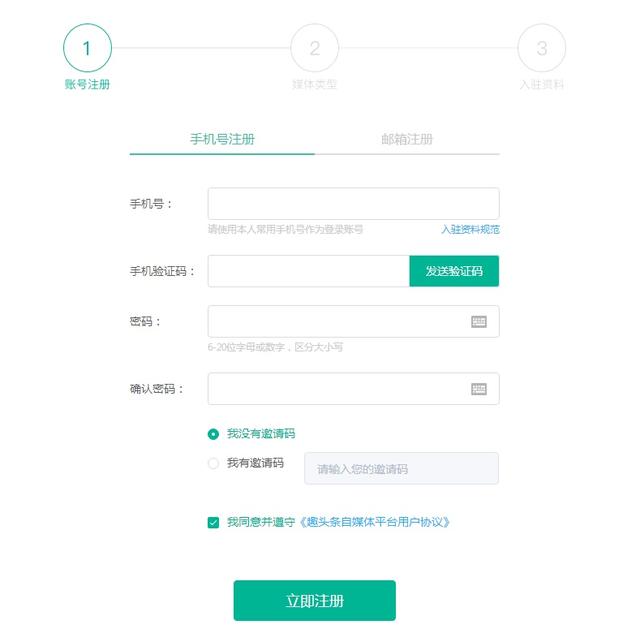Screen dimensions: 640x629
Task: Choose the 我有邀请码 radio button
Action: click(213, 463)
